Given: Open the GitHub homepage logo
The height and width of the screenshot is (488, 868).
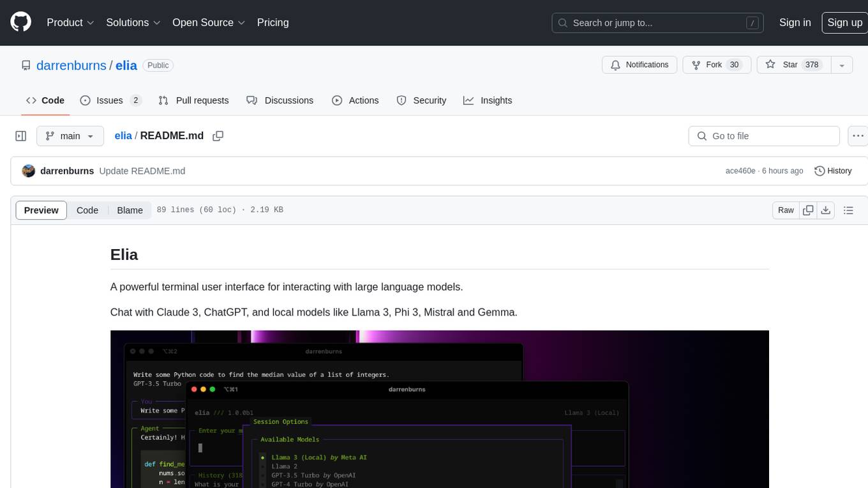Looking at the screenshot, I should click(20, 22).
